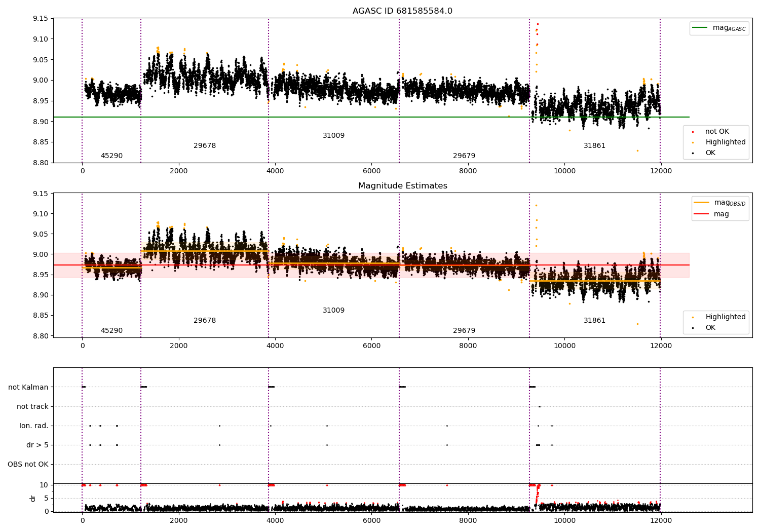The image size is (760, 532).
Task: Click the "OBS not OK" row label
Action: (x=28, y=465)
